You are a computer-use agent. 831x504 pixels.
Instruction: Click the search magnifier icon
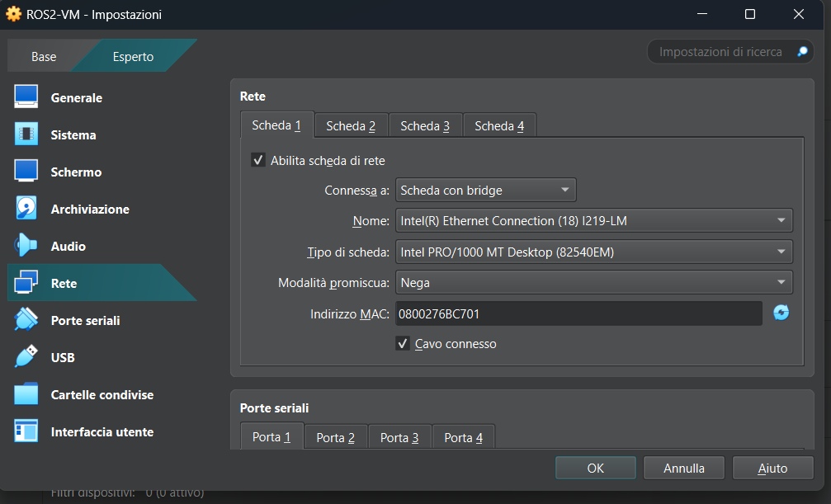(x=802, y=51)
